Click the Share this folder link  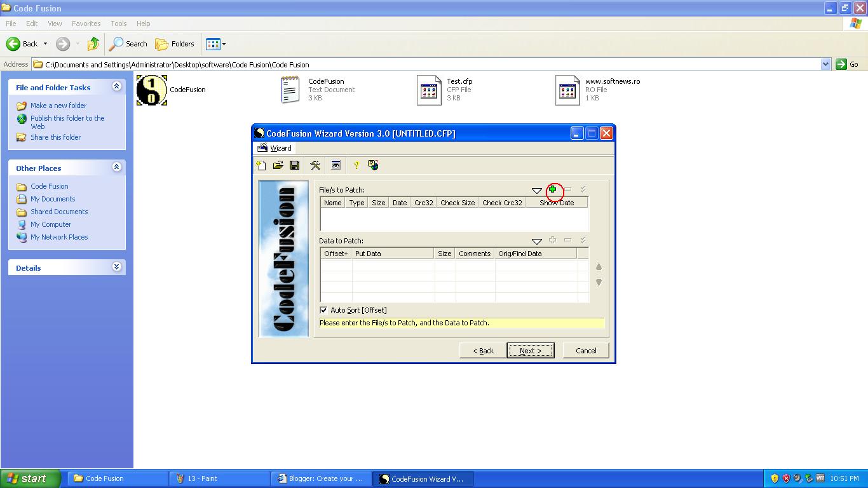(56, 137)
